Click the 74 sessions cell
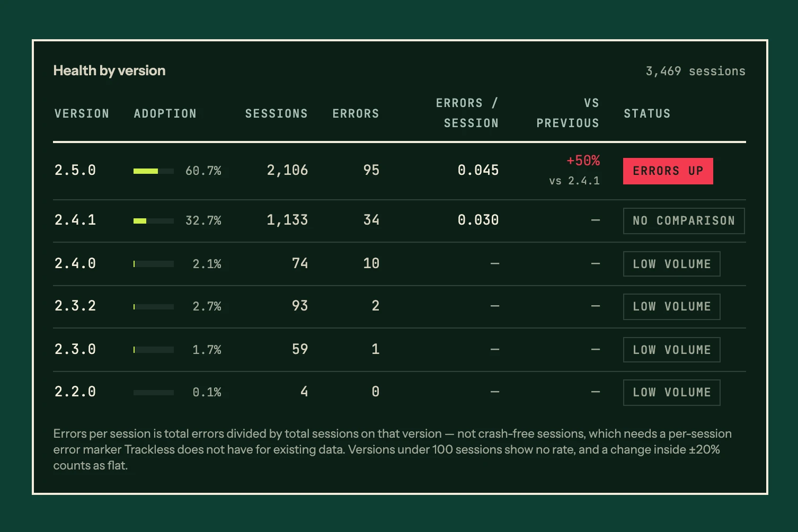798x532 pixels. pos(300,263)
